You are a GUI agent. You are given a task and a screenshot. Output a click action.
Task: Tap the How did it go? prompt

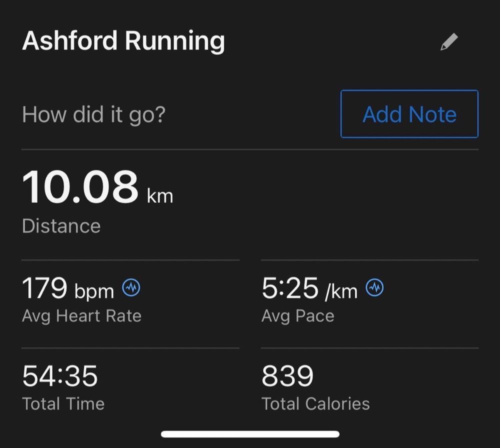94,114
